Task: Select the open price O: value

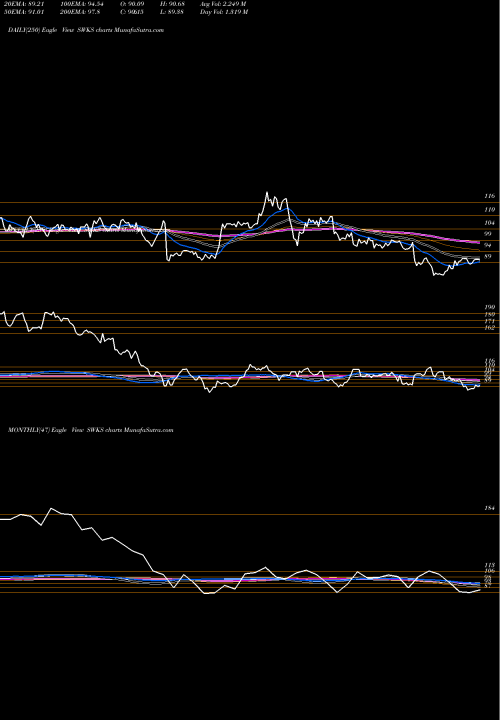Action: tap(130, 4)
